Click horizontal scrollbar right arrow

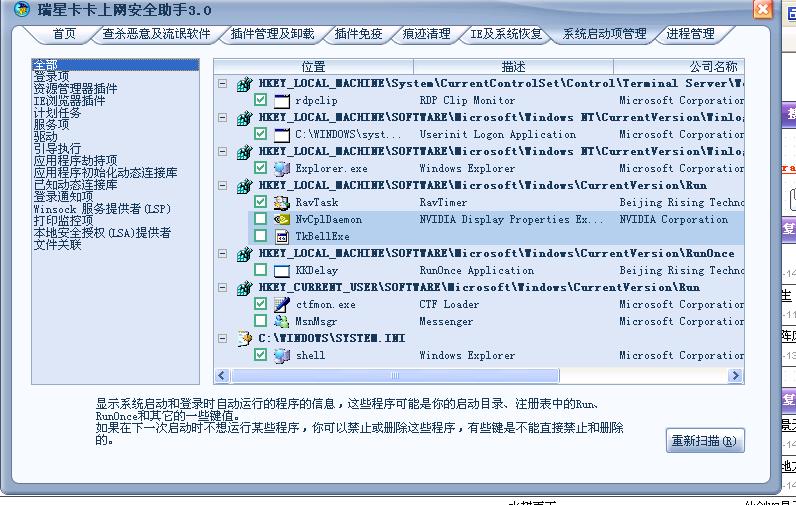click(735, 376)
